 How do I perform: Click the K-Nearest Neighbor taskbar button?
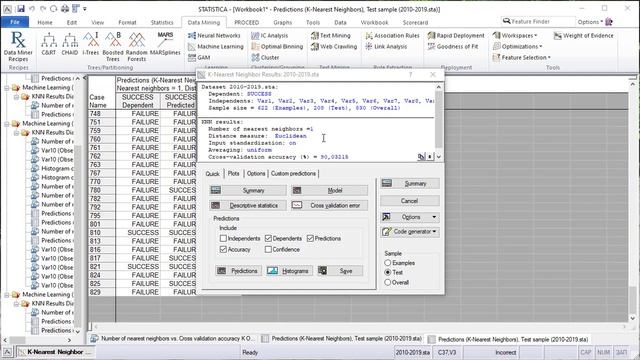point(55,352)
